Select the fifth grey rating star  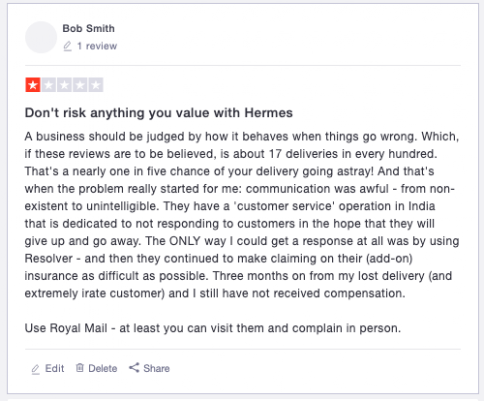pos(96,85)
